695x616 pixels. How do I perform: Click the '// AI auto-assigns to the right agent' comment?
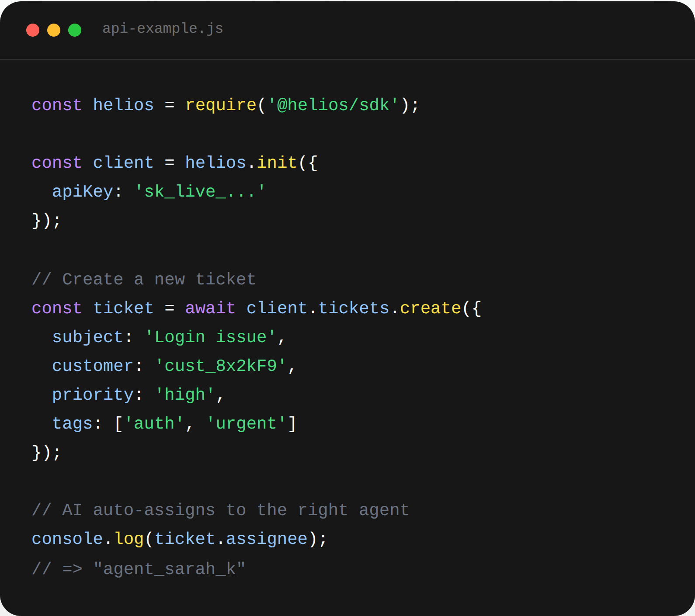(x=221, y=510)
